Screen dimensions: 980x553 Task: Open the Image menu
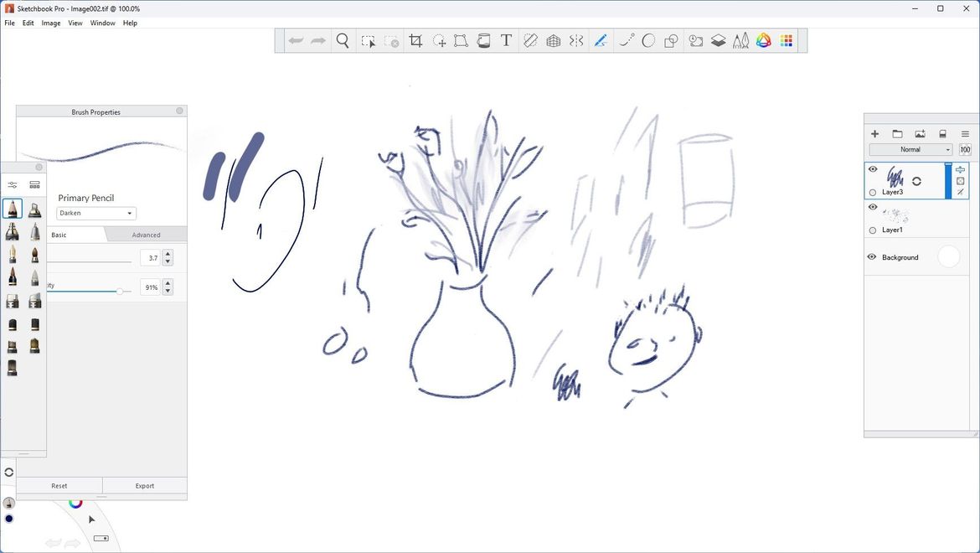(x=50, y=23)
